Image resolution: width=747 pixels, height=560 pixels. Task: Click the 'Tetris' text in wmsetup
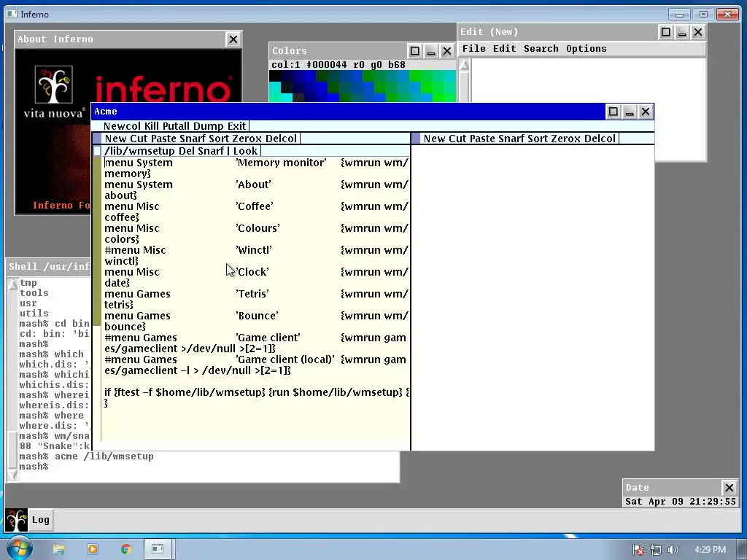tap(252, 294)
